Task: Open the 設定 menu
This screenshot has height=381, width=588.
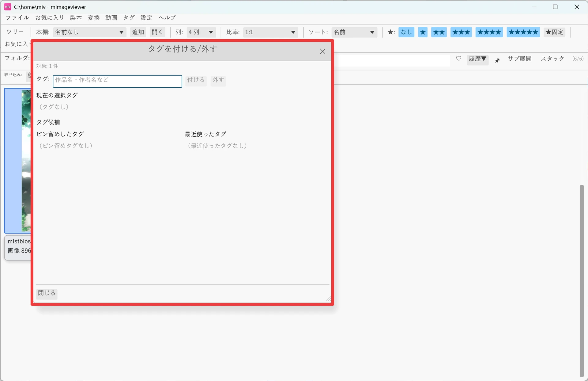Action: pos(146,18)
